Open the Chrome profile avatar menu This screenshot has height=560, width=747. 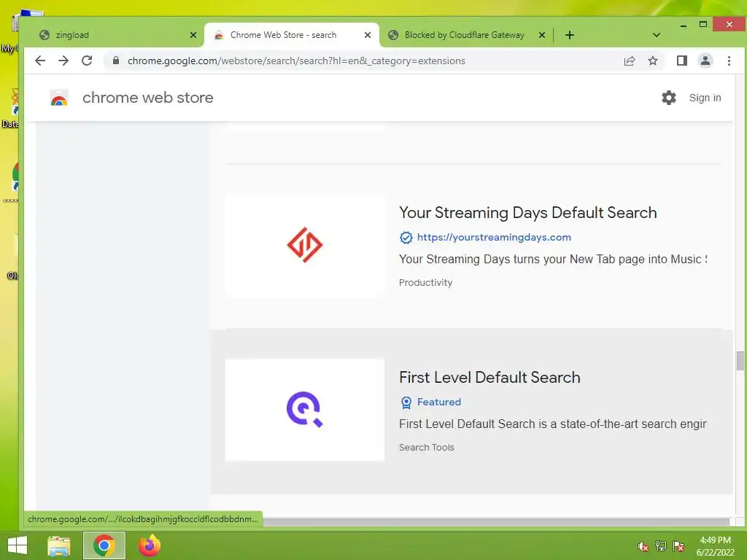coord(705,61)
